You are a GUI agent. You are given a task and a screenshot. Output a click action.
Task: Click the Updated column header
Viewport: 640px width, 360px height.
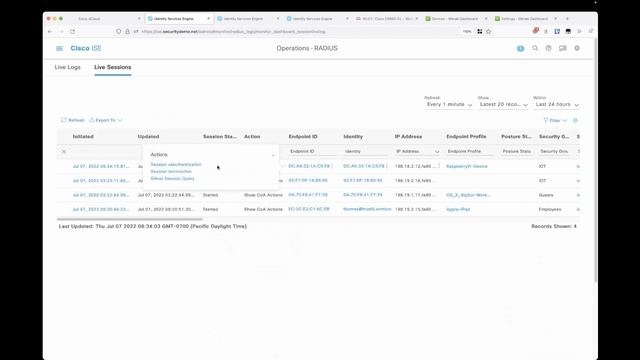point(149,137)
